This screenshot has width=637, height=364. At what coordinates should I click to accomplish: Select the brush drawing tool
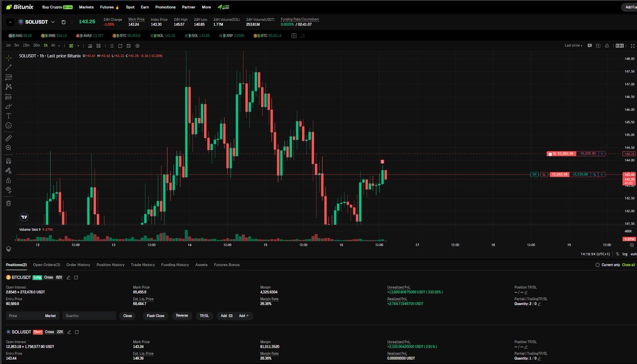(8, 106)
